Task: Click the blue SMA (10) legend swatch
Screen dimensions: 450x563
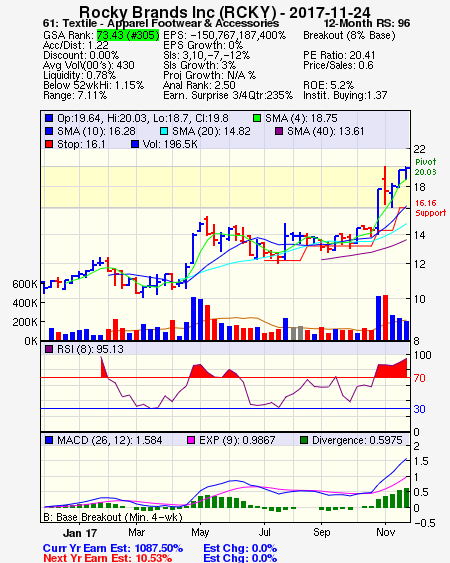Action: (x=49, y=131)
